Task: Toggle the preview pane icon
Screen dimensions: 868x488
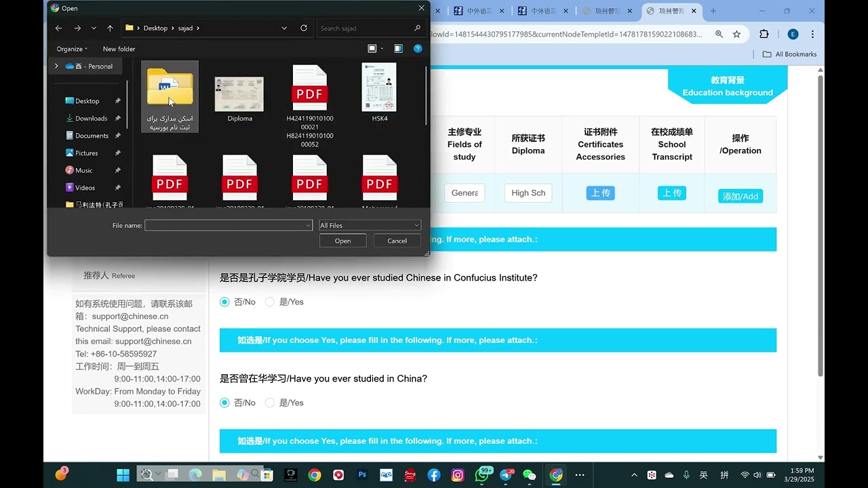Action: click(398, 49)
